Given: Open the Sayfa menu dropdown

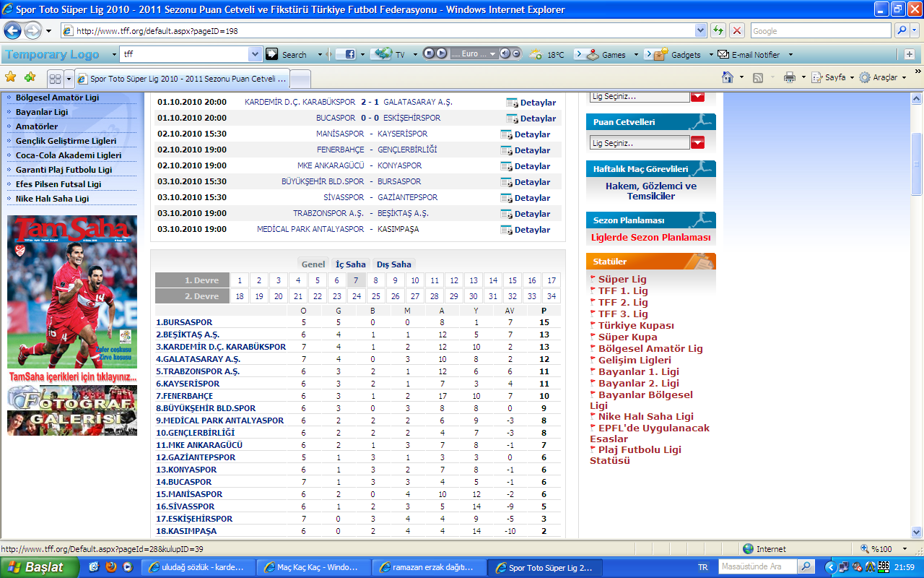Looking at the screenshot, I should coord(852,77).
